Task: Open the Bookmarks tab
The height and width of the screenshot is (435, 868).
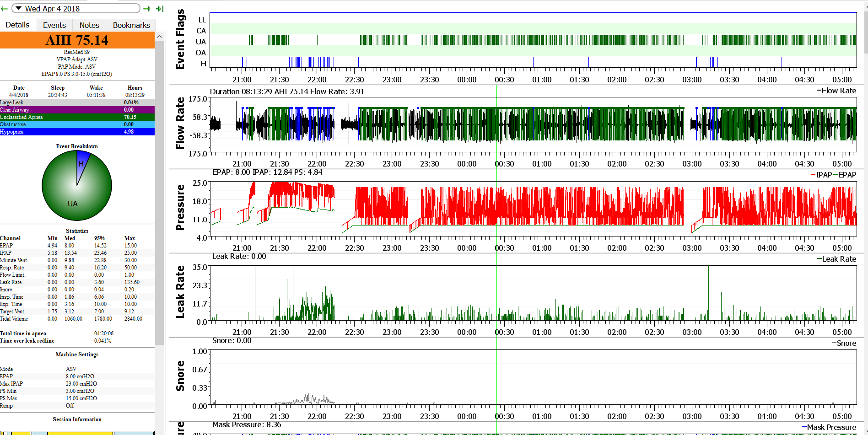Action: tap(131, 25)
